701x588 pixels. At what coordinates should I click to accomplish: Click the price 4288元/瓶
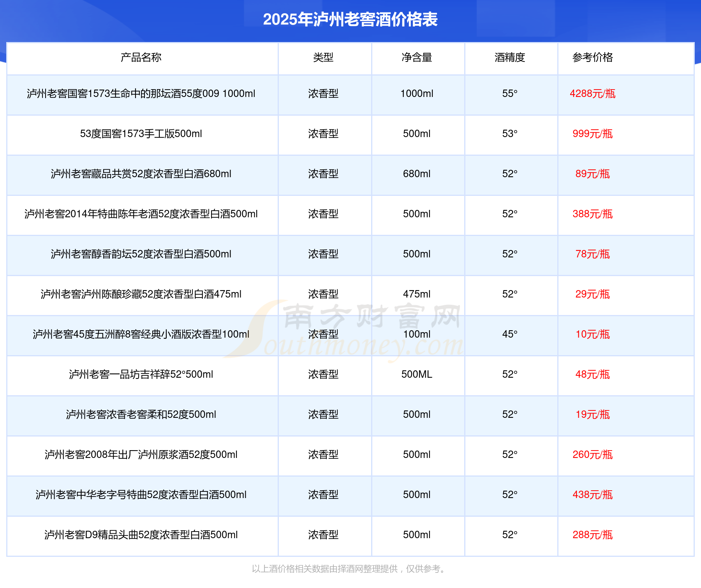pos(592,94)
